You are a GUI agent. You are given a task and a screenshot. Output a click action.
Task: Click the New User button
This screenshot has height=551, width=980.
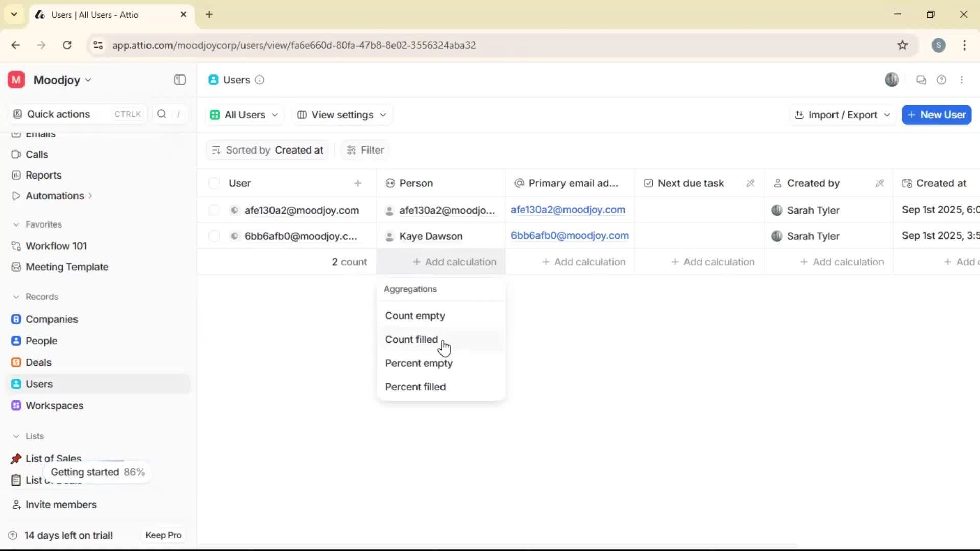coord(937,115)
